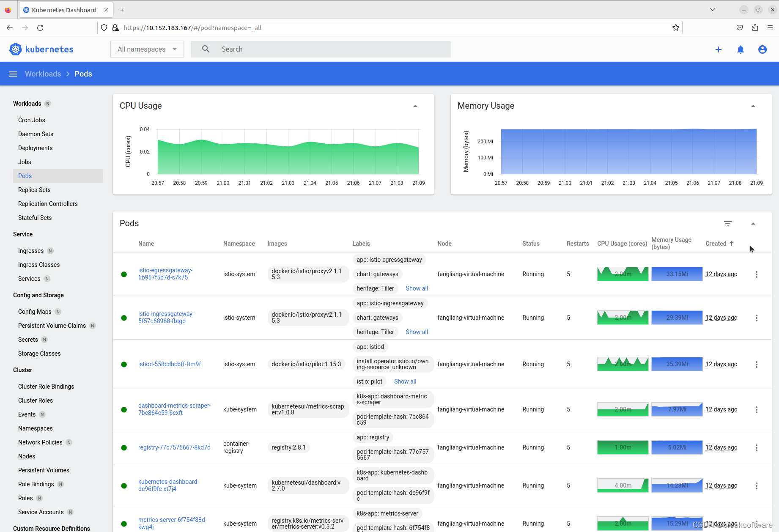The image size is (779, 532).
Task: Collapse the CPU Usage card
Action: [x=415, y=106]
